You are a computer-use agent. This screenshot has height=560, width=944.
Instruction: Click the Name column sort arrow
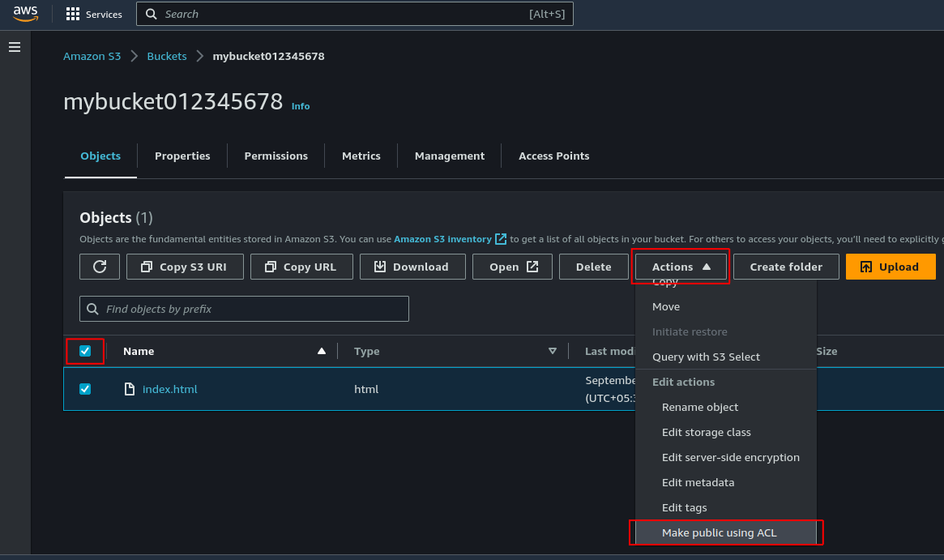tap(322, 351)
